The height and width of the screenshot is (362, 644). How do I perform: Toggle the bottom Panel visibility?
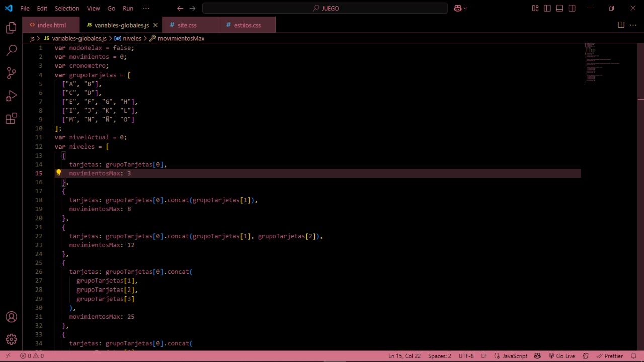tap(559, 8)
